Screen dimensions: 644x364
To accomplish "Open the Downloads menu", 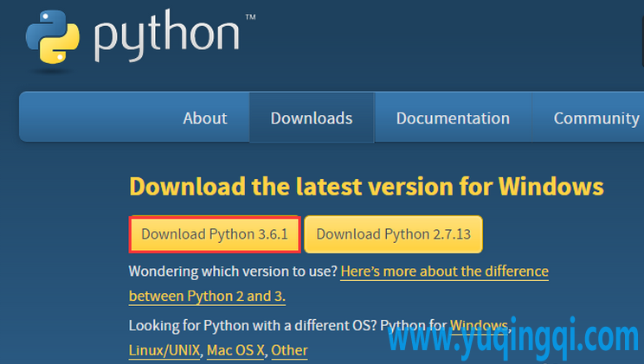I will pyautogui.click(x=312, y=118).
